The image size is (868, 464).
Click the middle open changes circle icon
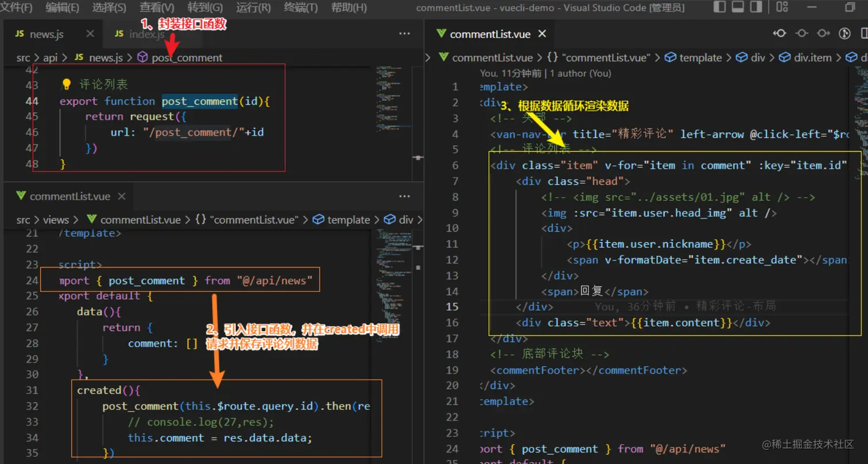pos(801,33)
